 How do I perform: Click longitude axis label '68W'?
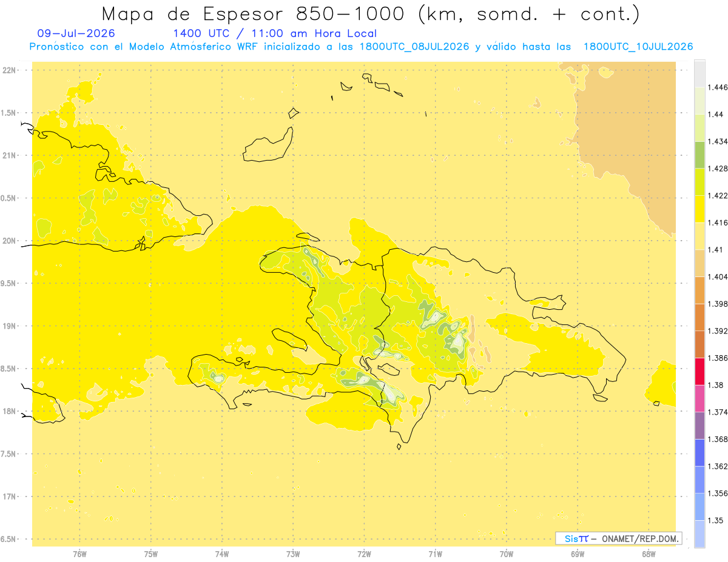click(649, 554)
